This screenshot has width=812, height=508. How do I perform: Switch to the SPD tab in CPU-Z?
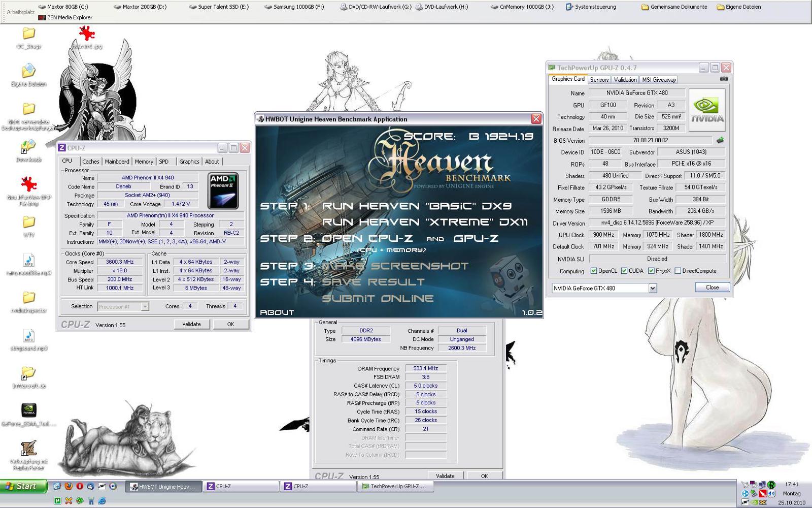click(164, 162)
